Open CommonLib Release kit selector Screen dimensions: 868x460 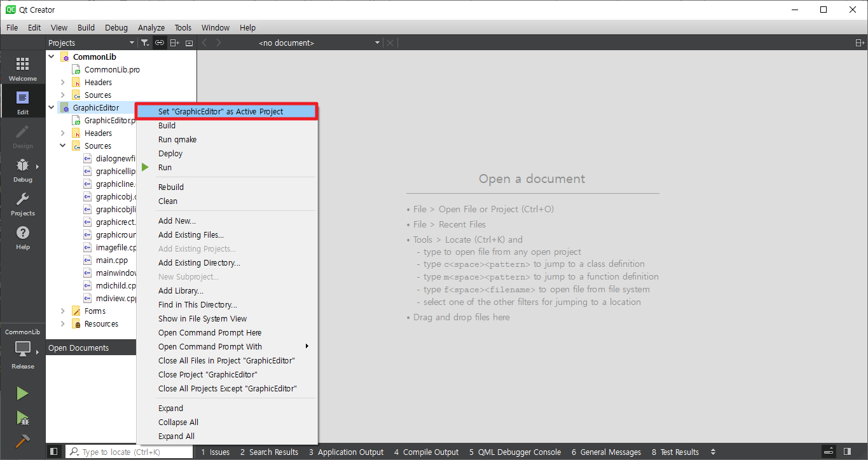pos(22,349)
